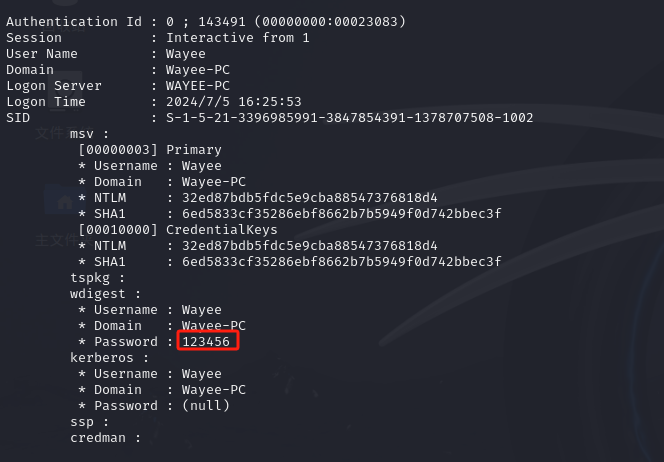664x462 pixels.
Task: Click the credman section label
Action: tap(105, 438)
